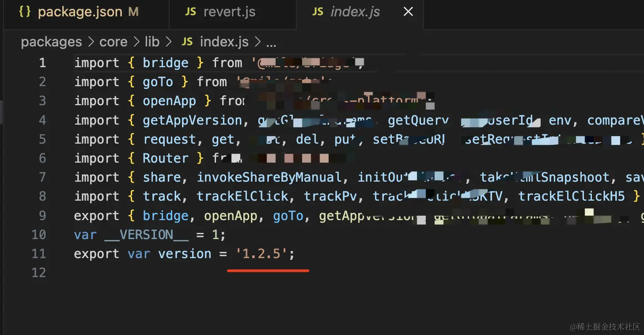The height and width of the screenshot is (335, 644).
Task: Click trackElClickH5 on line 8
Action: coord(572,196)
